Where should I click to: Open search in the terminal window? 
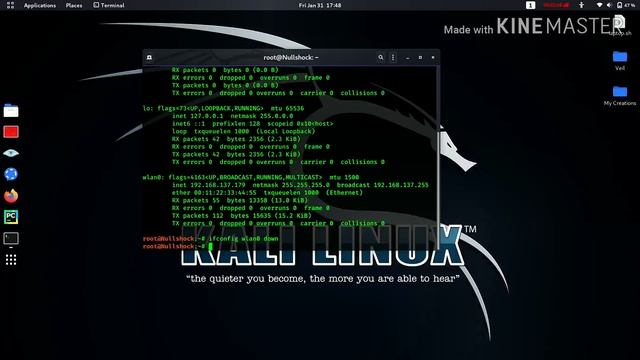tap(380, 58)
